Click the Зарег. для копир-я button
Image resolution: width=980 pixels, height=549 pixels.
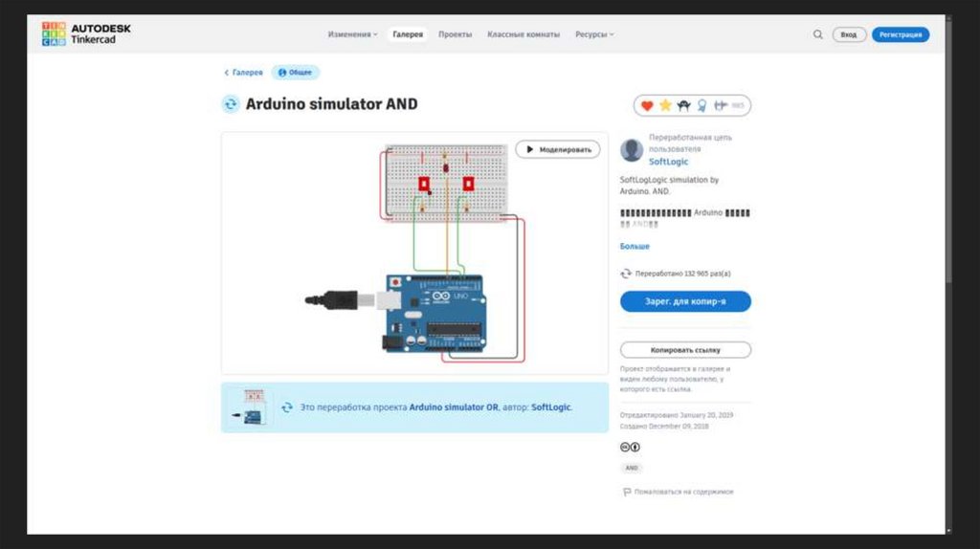685,301
